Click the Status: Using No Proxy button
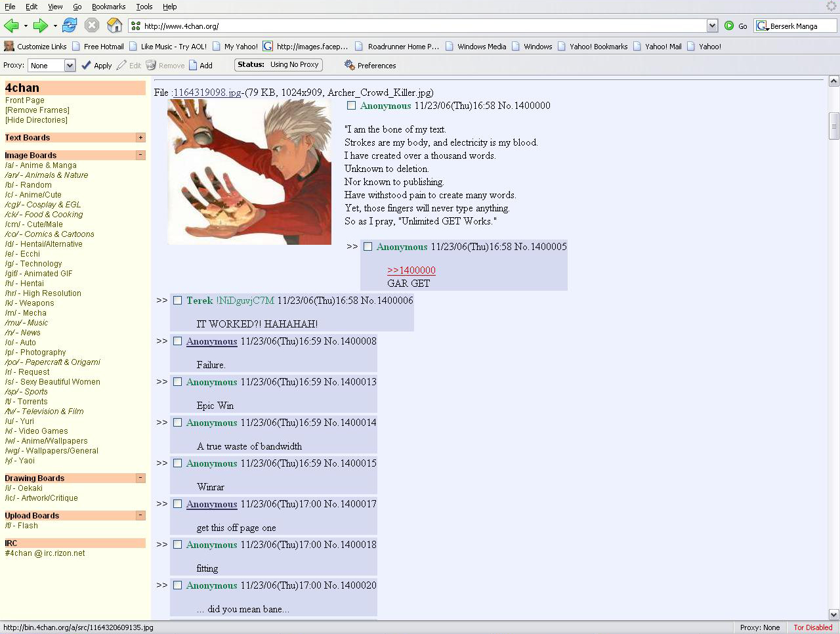 [278, 65]
